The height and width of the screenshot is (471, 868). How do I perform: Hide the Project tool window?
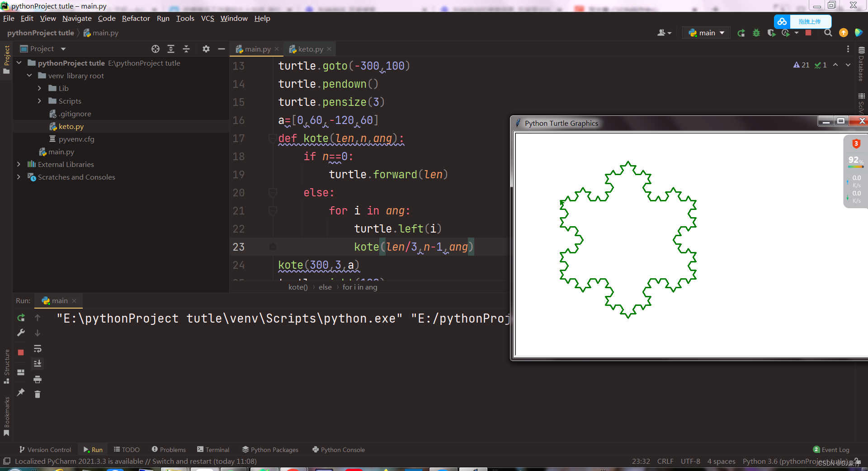tap(221, 48)
